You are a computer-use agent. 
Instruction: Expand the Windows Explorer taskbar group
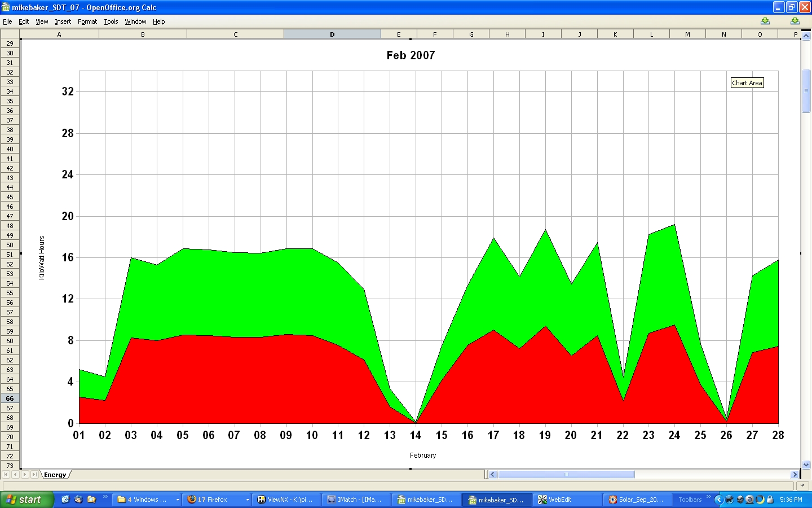click(177, 500)
